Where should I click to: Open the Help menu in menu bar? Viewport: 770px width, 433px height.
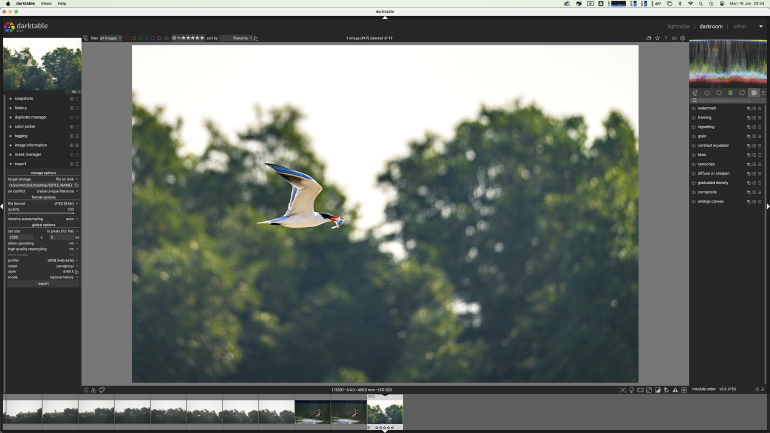point(62,3)
